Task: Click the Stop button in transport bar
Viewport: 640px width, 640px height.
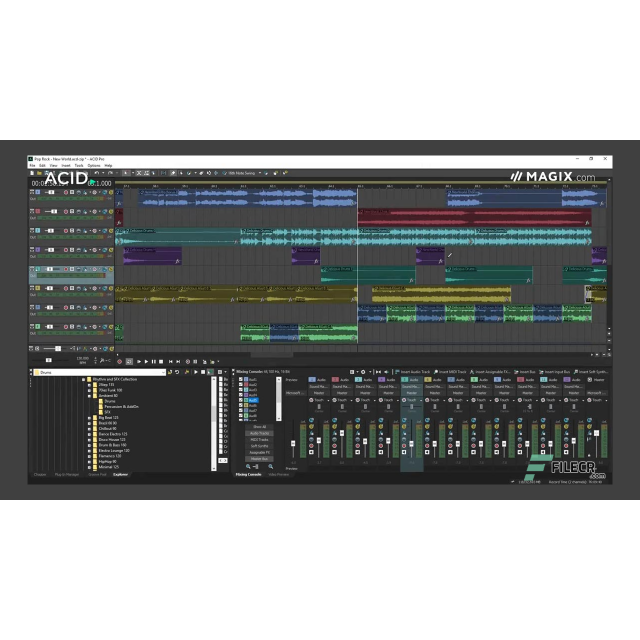Action: coord(161,361)
